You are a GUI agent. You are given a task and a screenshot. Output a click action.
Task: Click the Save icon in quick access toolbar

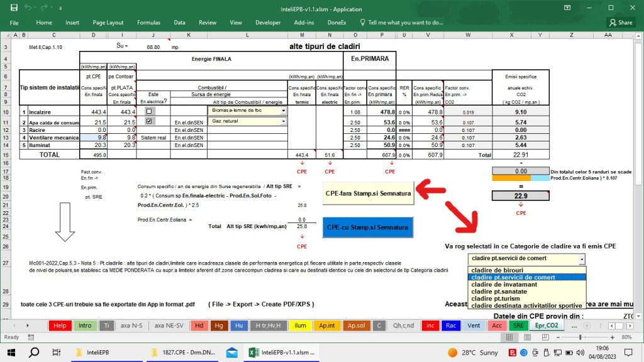click(x=14, y=8)
